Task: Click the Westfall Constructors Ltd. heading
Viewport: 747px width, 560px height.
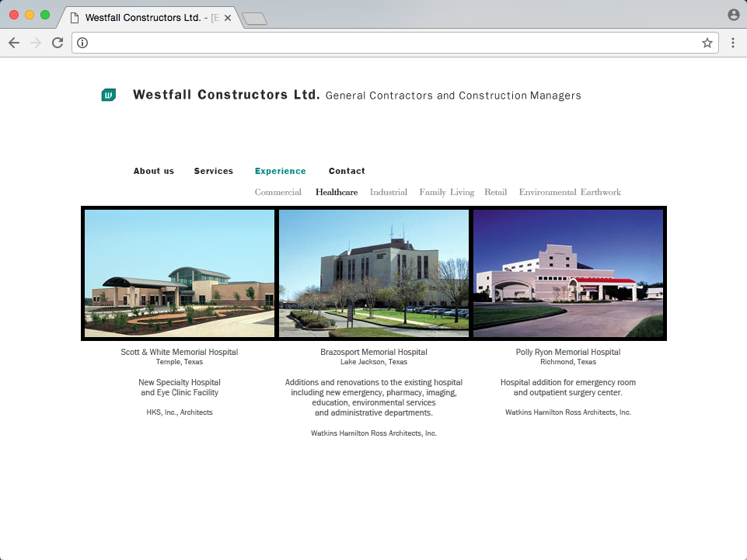Action: point(226,95)
